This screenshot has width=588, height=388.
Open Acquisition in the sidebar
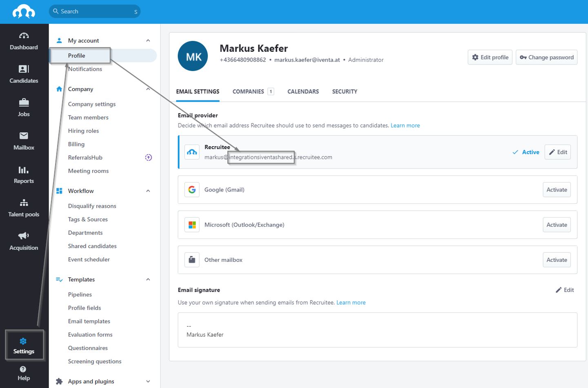point(24,242)
